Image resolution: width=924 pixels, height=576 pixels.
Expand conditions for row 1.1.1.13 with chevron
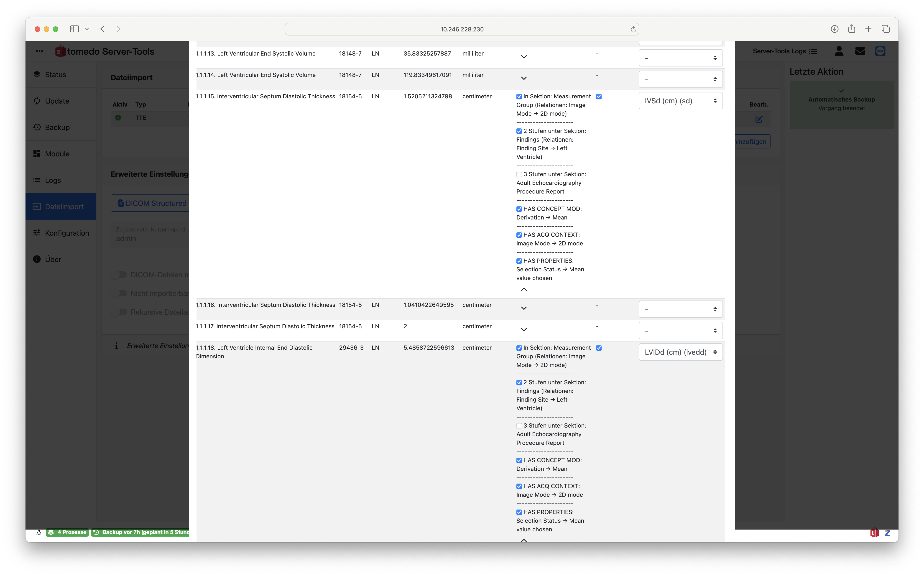(x=524, y=57)
